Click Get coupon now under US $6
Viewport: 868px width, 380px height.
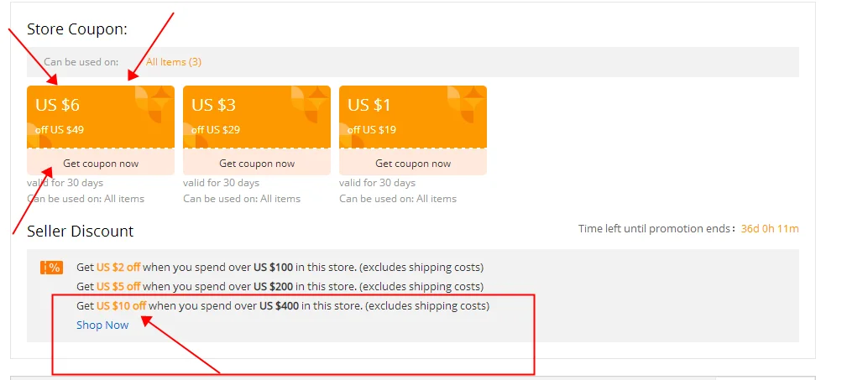(101, 164)
